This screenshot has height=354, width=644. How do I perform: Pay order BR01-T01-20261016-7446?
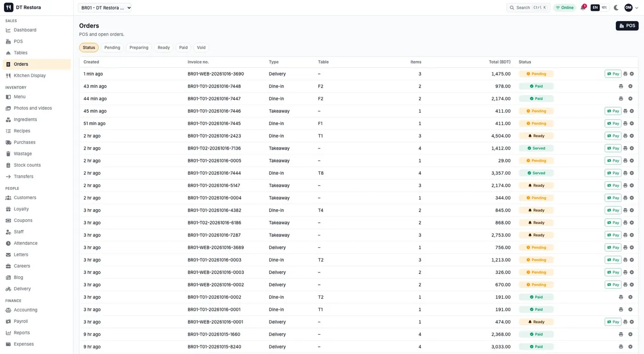613,111
